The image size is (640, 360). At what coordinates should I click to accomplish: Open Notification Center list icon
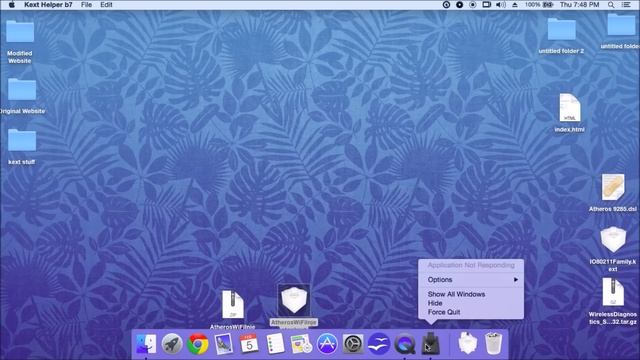coord(626,5)
